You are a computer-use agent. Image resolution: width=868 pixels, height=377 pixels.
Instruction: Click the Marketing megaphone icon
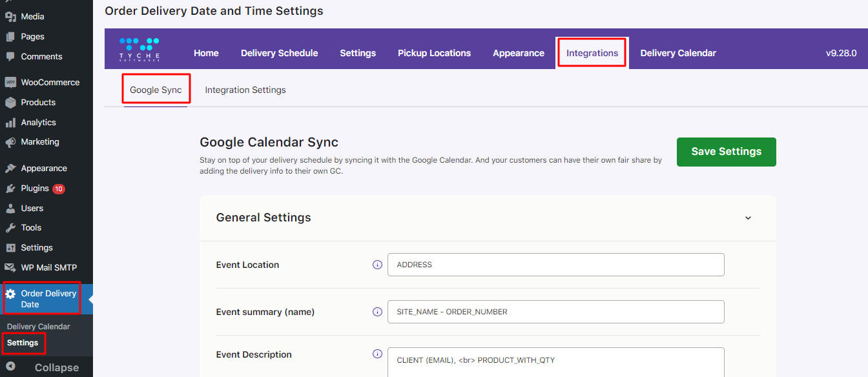(x=10, y=142)
